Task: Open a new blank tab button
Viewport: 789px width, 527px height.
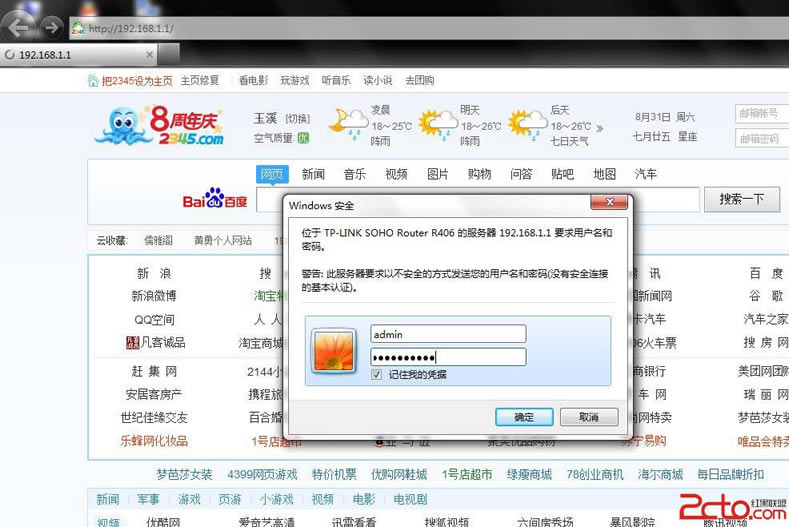Action: (169, 54)
